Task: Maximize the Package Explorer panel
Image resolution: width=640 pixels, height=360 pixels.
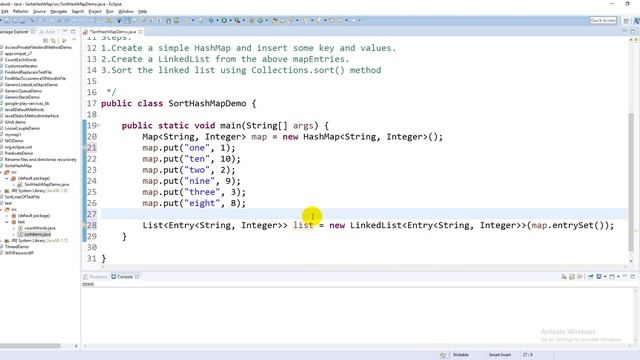Action: (x=73, y=31)
